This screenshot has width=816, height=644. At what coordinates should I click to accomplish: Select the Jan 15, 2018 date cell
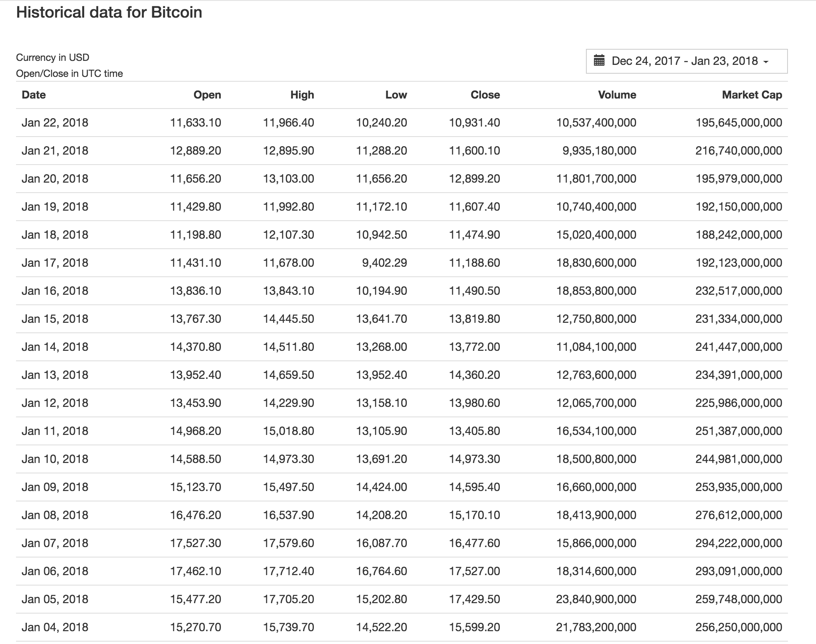point(55,319)
